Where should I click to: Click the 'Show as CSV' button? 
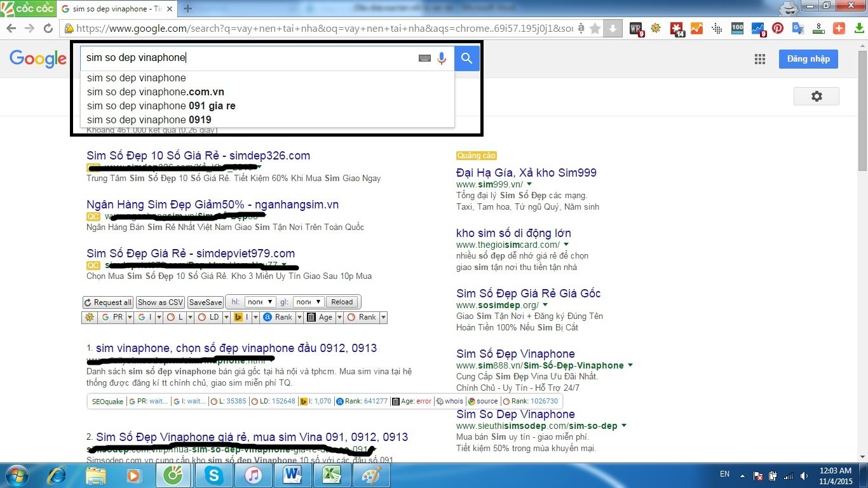(160, 302)
